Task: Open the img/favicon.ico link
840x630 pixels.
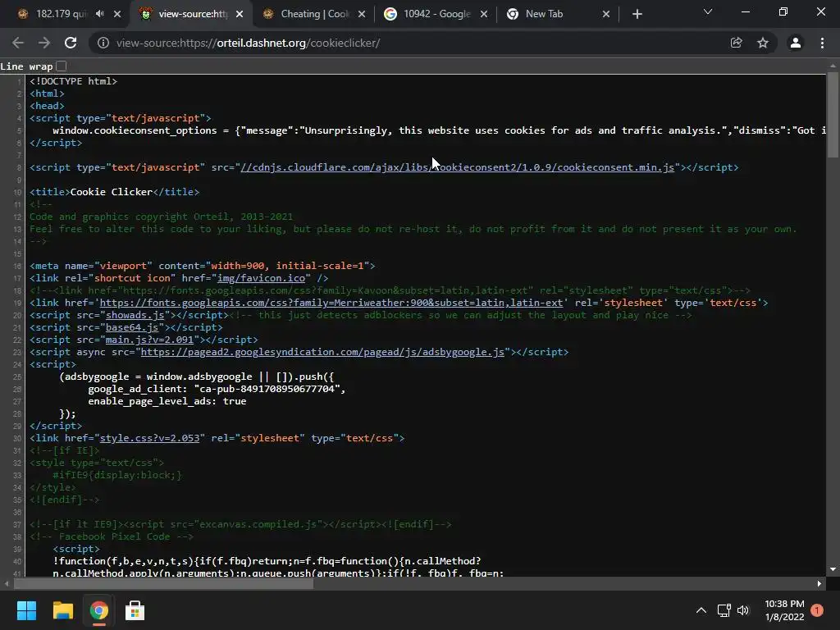Action: coord(261,278)
